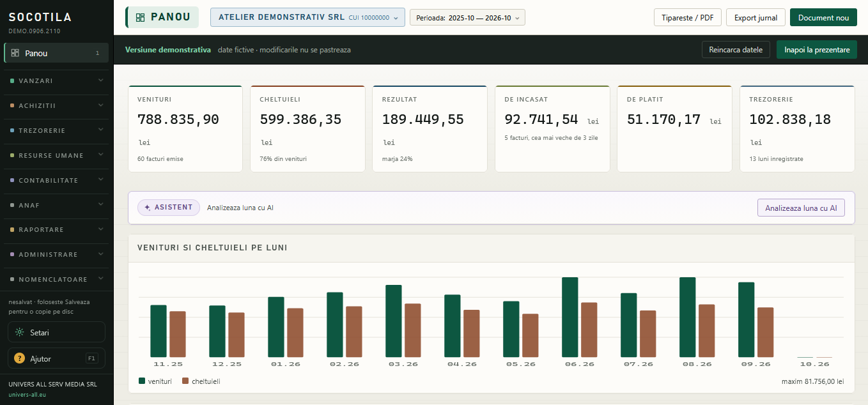This screenshot has height=405, width=868.
Task: Click the "DEMO.0906.2110" version label
Action: tap(35, 31)
